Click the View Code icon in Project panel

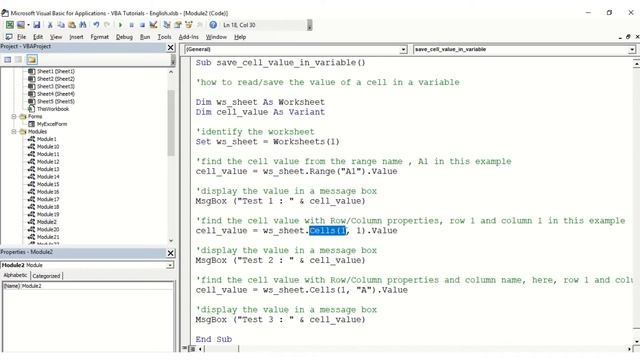tap(8, 60)
